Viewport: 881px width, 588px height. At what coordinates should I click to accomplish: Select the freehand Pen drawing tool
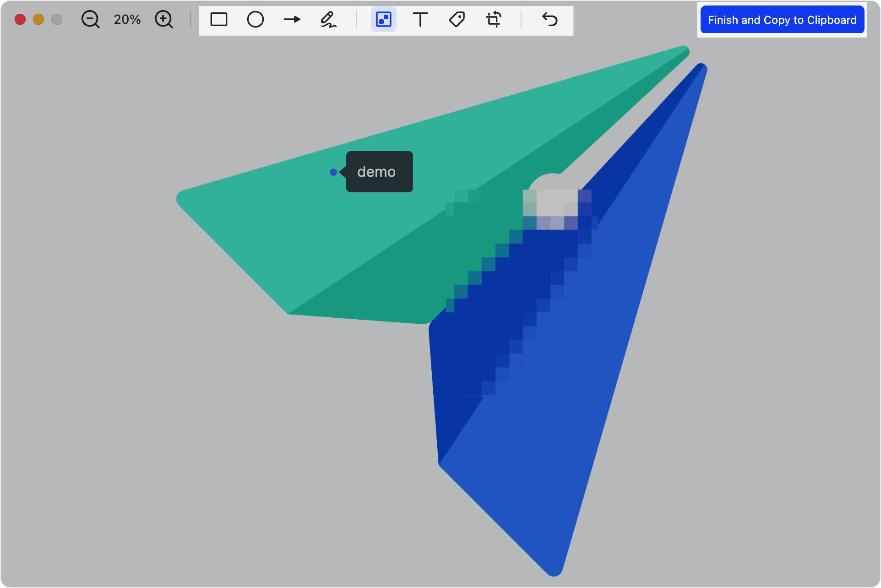point(328,20)
